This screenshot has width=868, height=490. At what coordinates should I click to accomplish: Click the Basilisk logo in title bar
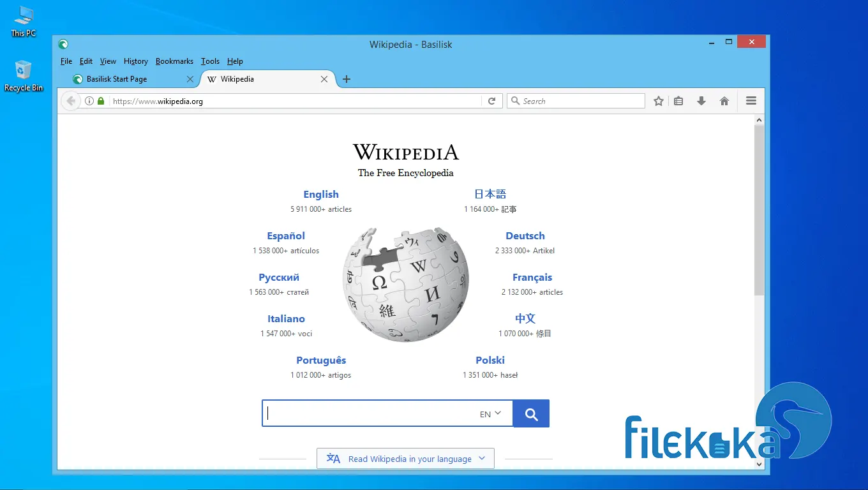click(63, 44)
